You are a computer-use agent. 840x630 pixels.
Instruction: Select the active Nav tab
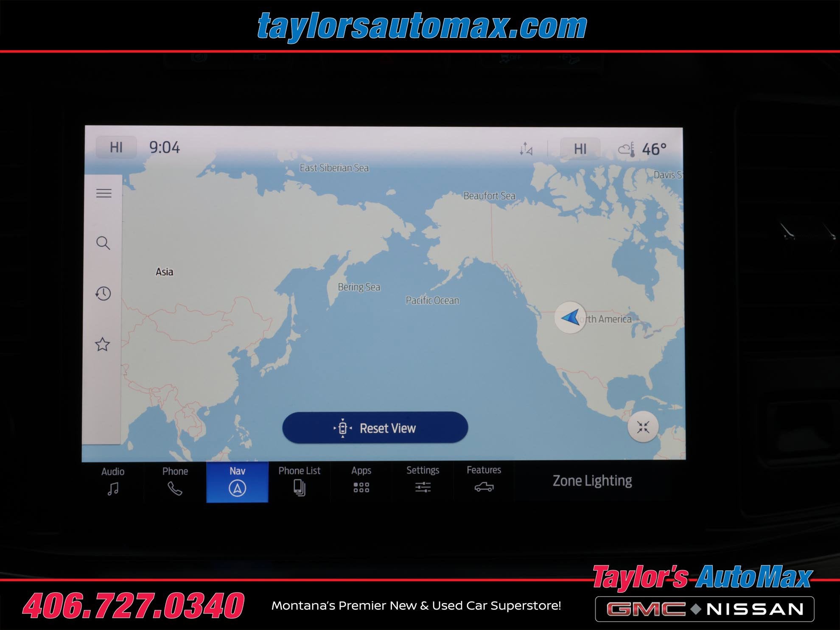pyautogui.click(x=237, y=482)
